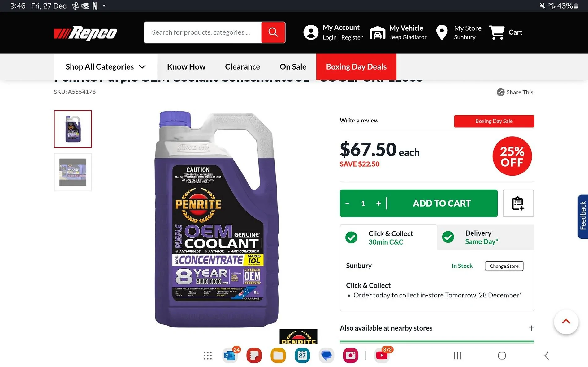Click the red search magnifier button

tap(273, 32)
